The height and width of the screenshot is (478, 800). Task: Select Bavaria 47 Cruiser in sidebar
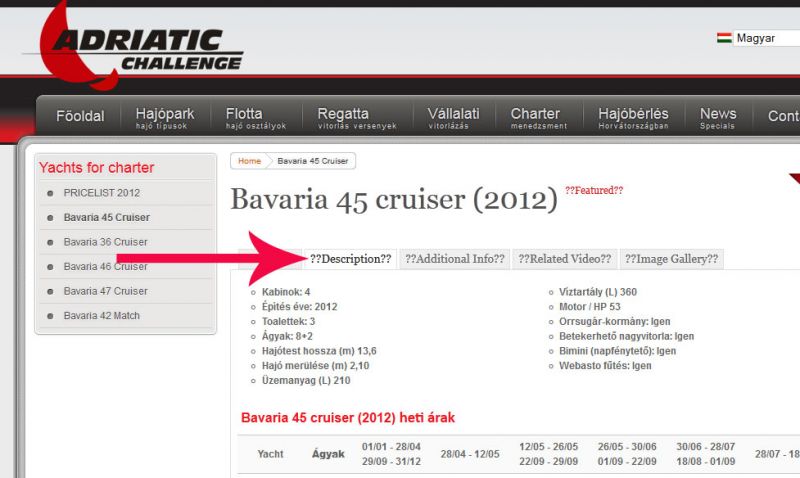pos(105,291)
